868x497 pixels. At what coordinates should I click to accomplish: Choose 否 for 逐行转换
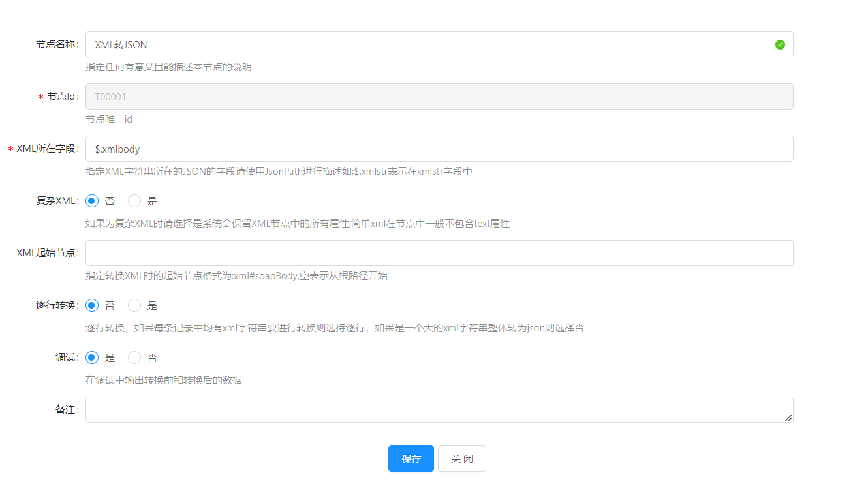92,305
